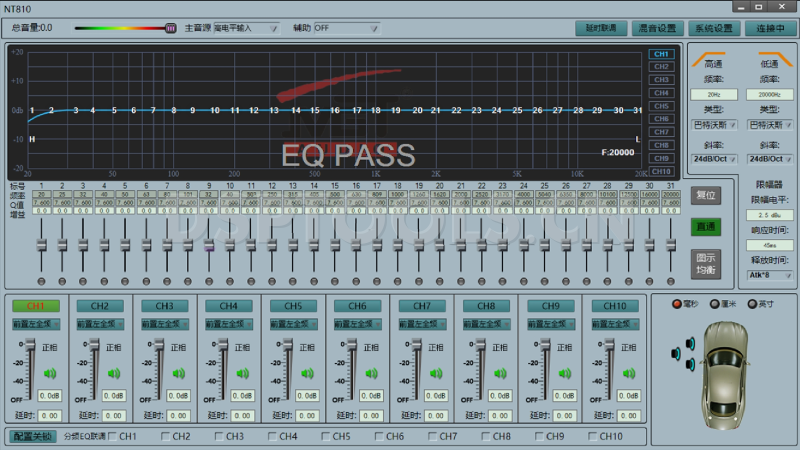The image size is (800, 450).
Task: Click the 系统设置 system settings button
Action: (714, 28)
